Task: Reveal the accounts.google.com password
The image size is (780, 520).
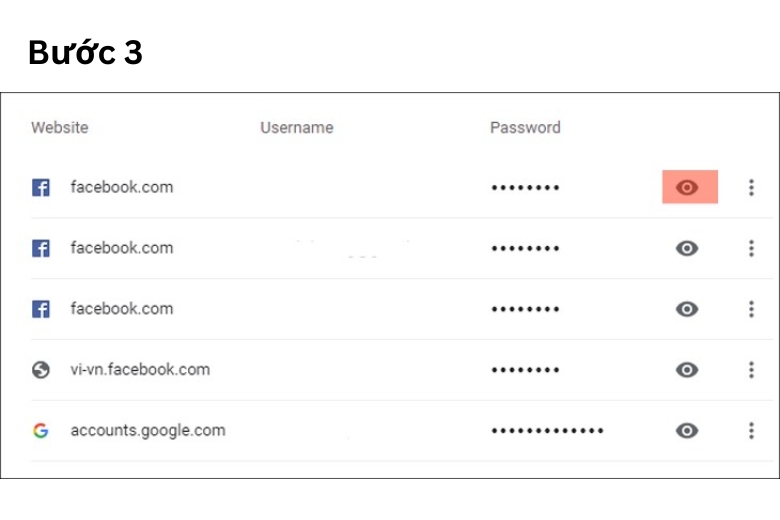Action: click(687, 431)
